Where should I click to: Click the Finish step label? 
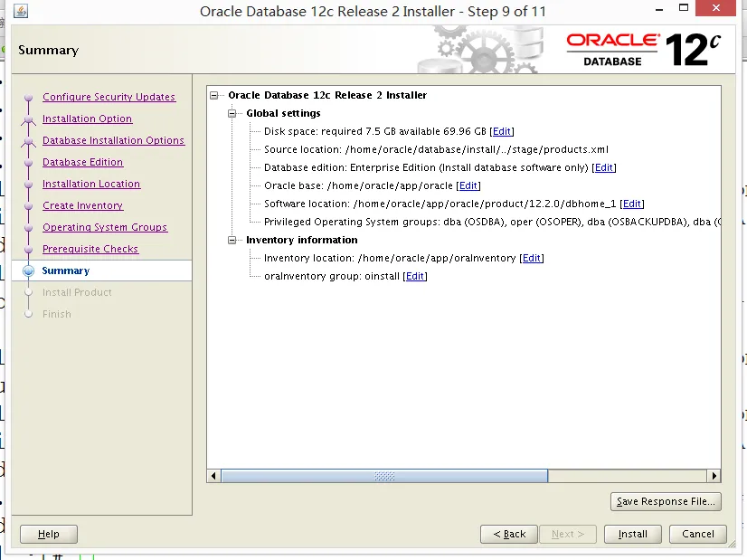57,314
